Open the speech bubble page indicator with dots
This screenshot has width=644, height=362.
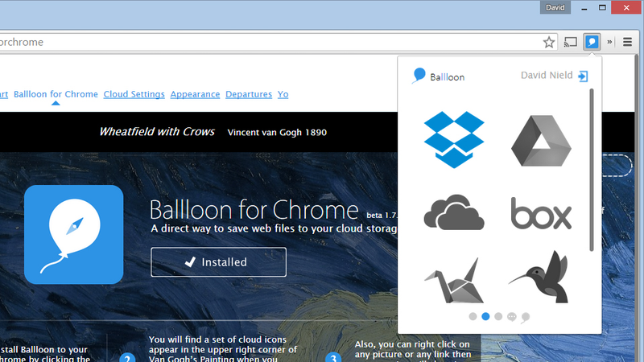tap(511, 316)
